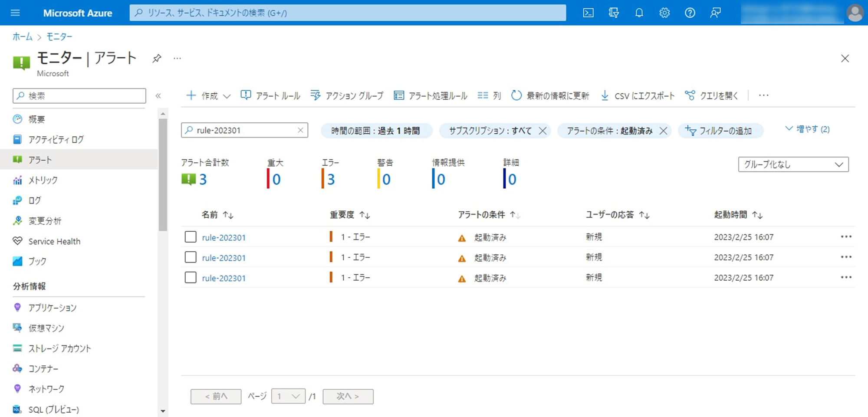Click CSV にエクスポート
Image resolution: width=868 pixels, height=417 pixels.
638,96
